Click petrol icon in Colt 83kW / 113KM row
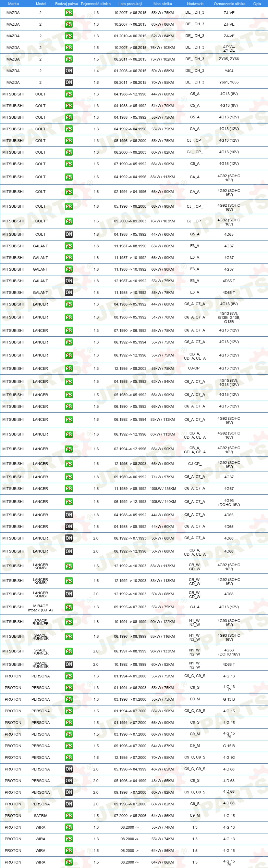 (x=69, y=177)
